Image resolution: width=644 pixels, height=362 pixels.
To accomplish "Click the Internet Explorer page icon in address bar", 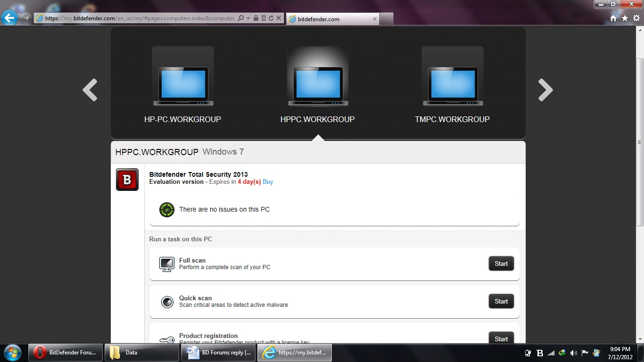I will 40,18.
